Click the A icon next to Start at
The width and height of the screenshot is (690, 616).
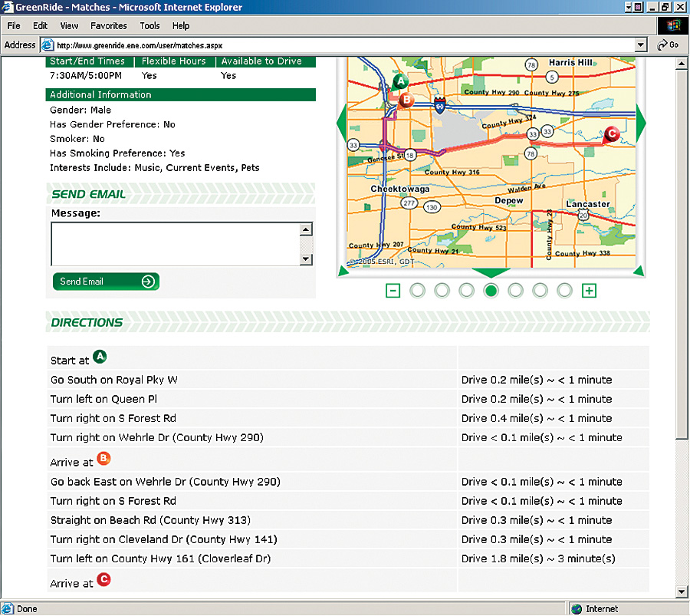click(x=100, y=356)
